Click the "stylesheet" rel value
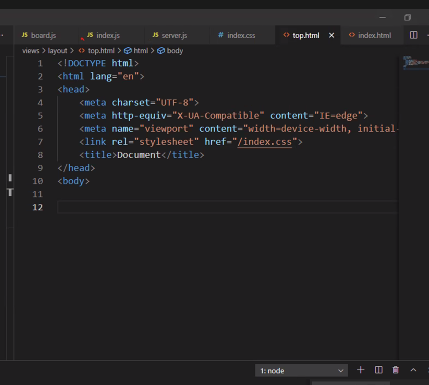Screen dimensions: 429x385 166,142
